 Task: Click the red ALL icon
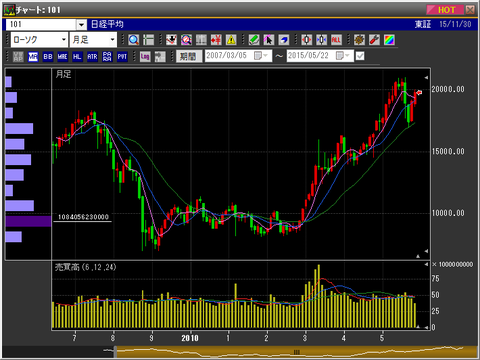(336, 40)
